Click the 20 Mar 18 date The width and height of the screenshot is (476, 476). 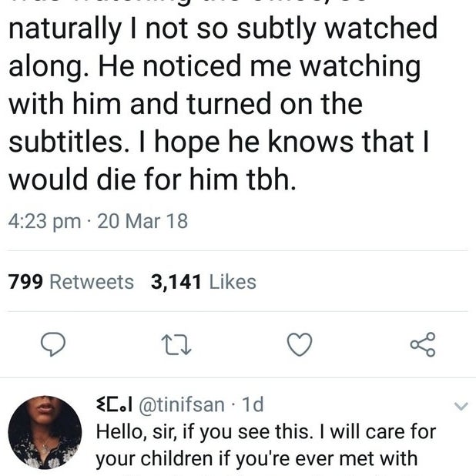pyautogui.click(x=142, y=221)
